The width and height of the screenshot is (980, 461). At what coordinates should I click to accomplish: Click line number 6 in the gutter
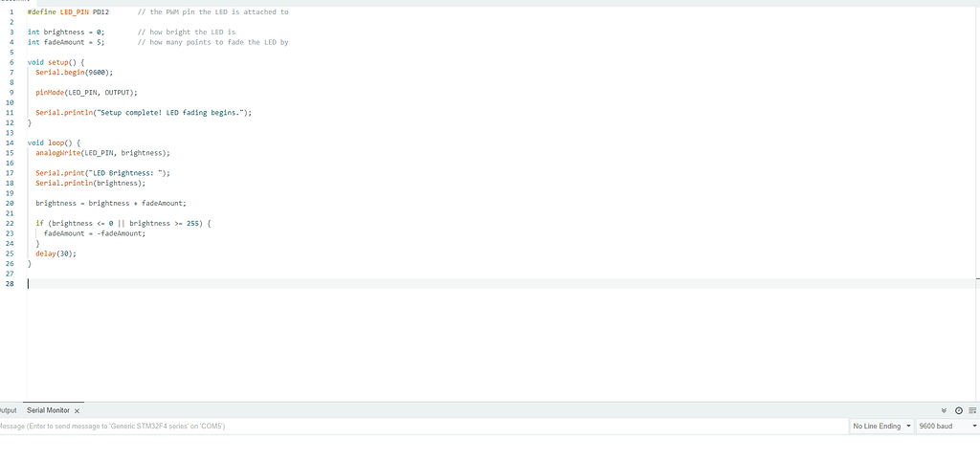(11, 62)
